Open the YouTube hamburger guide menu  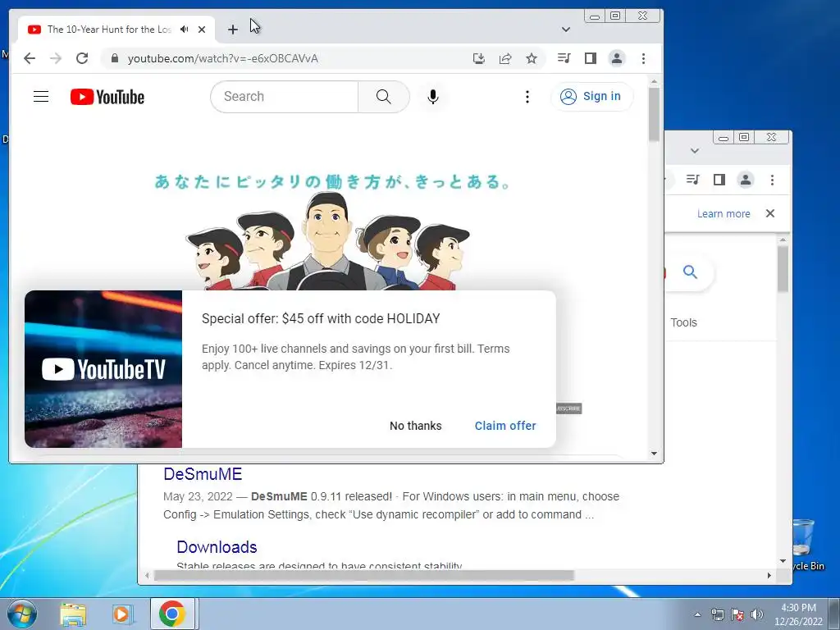click(x=41, y=97)
